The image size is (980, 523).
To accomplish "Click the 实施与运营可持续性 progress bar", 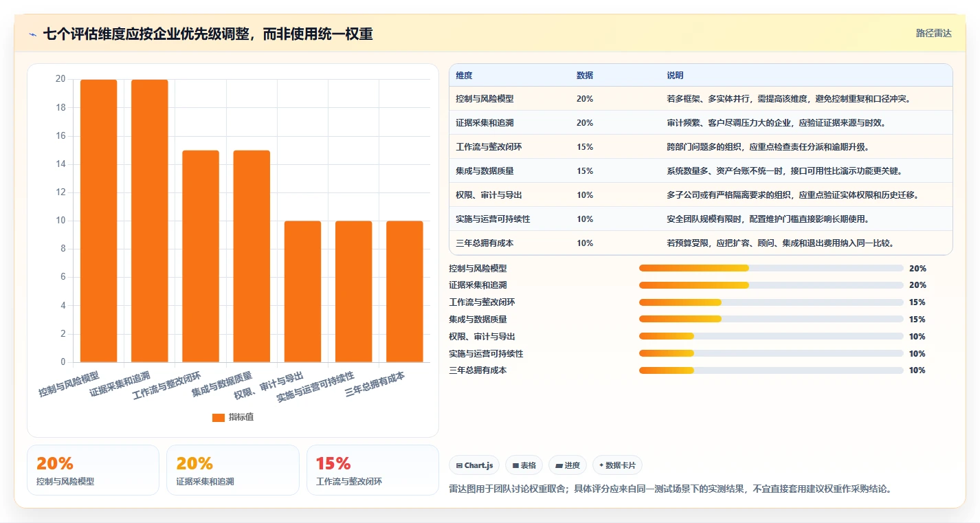I will [x=771, y=353].
